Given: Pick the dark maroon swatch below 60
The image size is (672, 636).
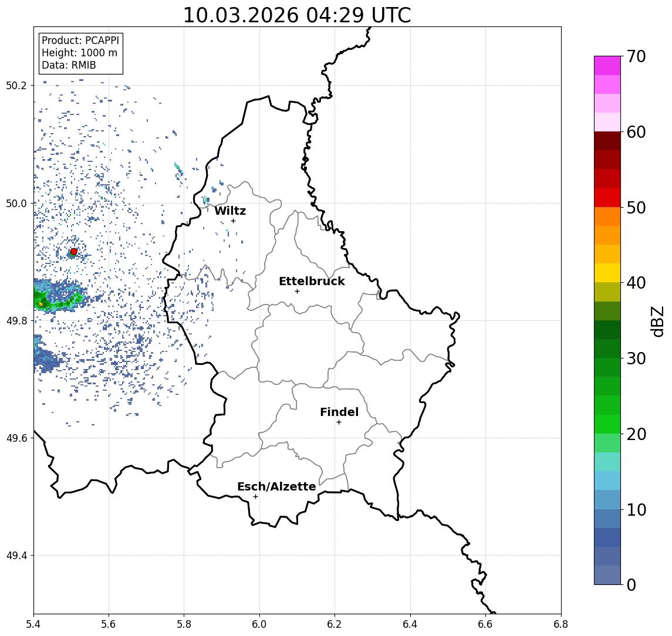Looking at the screenshot, I should point(607,141).
